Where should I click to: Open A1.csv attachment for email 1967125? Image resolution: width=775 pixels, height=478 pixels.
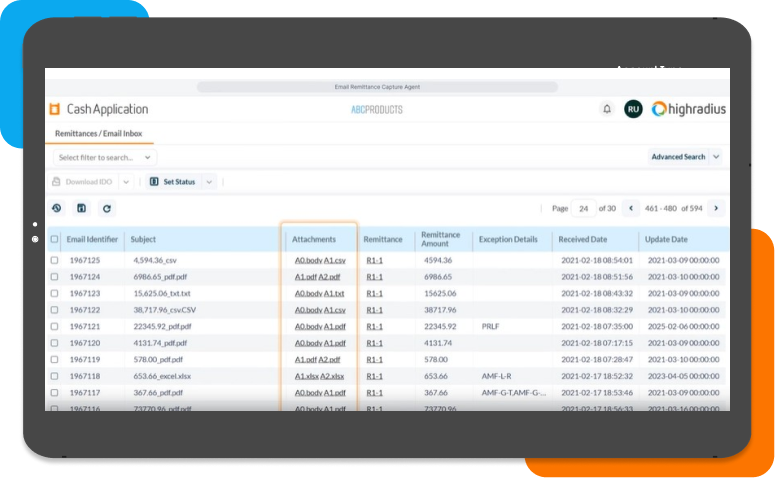tap(335, 260)
